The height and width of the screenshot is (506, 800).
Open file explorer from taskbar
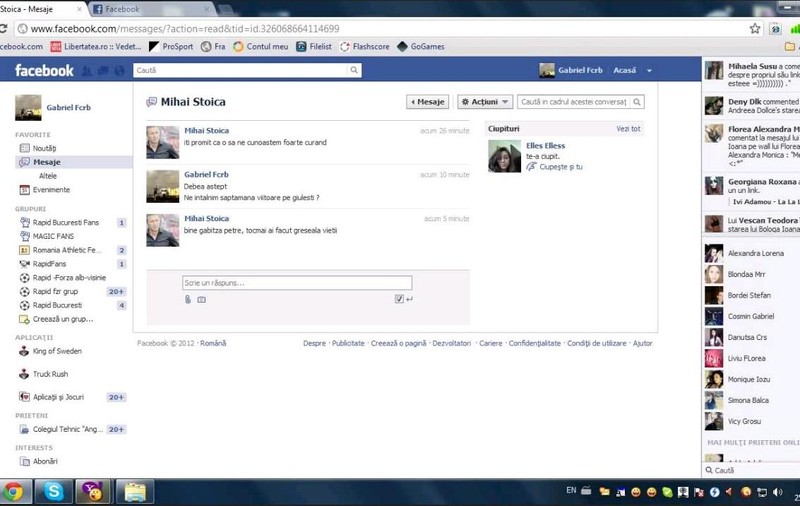pos(135,492)
